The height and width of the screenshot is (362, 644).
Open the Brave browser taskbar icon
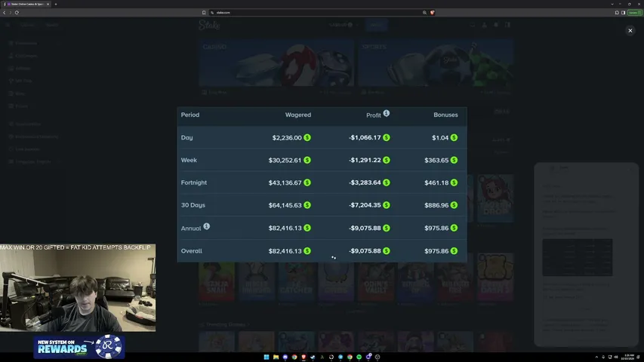304,357
